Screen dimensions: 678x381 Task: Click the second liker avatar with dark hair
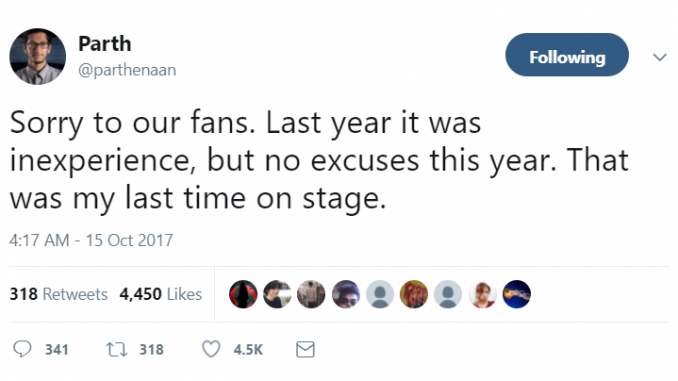coord(277,294)
